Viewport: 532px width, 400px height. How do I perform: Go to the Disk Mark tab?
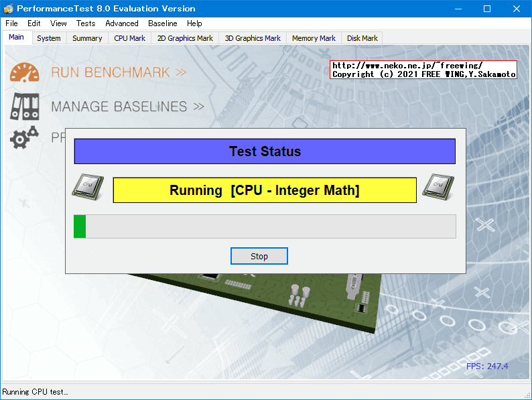click(x=362, y=38)
